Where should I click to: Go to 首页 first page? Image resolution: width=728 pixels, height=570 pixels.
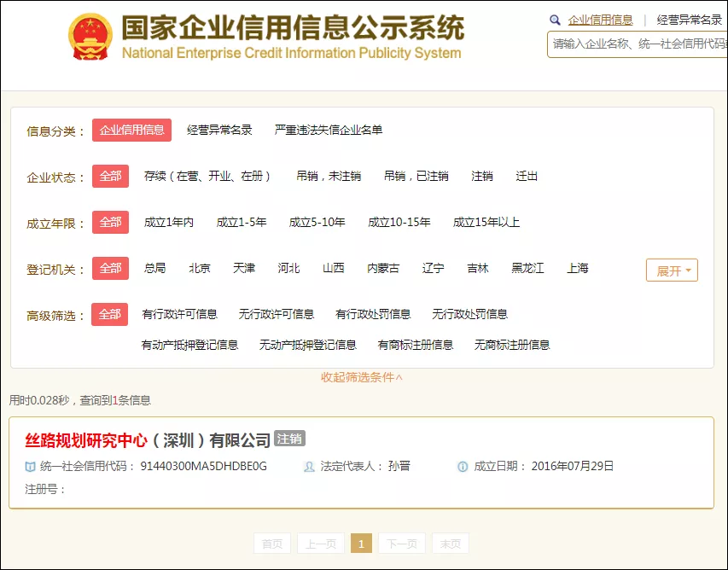[x=272, y=544]
